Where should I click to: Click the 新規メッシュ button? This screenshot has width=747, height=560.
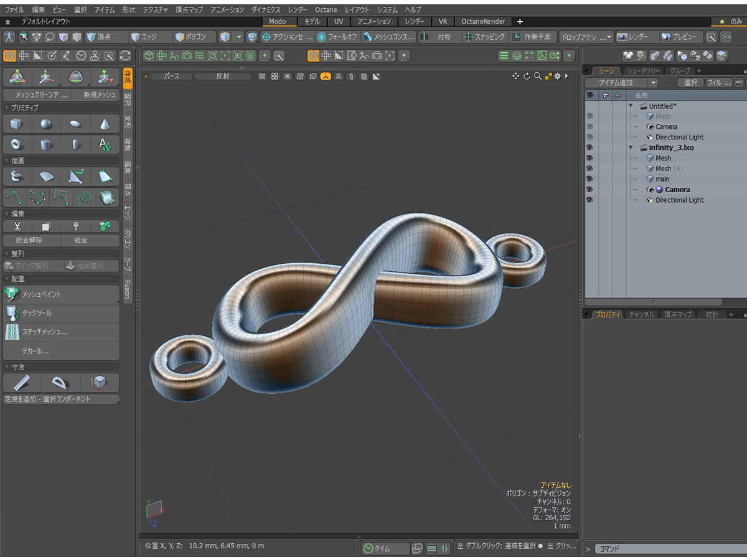(95, 95)
